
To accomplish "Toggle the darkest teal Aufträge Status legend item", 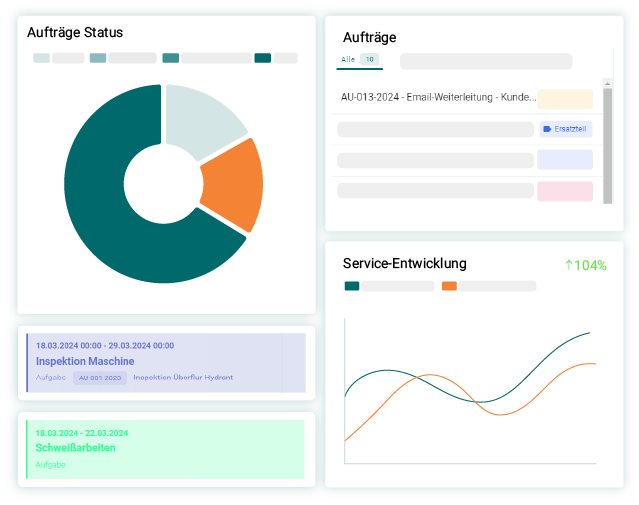I will 262,58.
